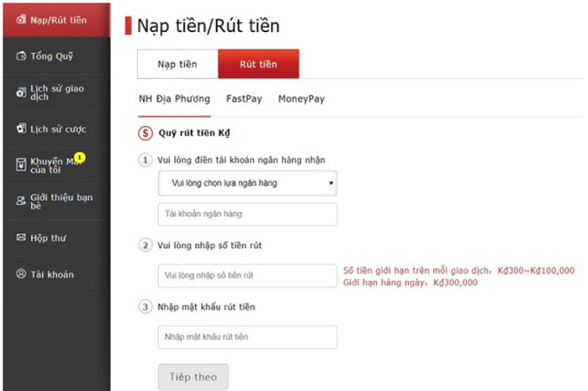The width and height of the screenshot is (588, 391).
Task: Open Tổng Quỹ in the sidebar
Action: pyautogui.click(x=56, y=56)
